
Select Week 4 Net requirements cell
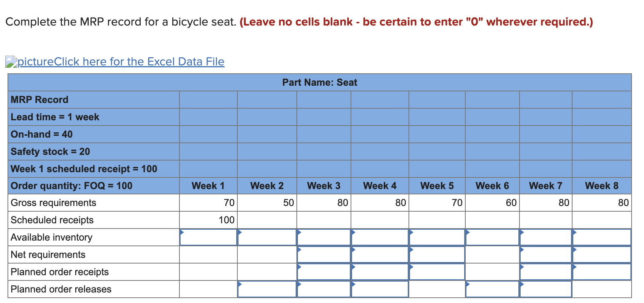point(380,255)
